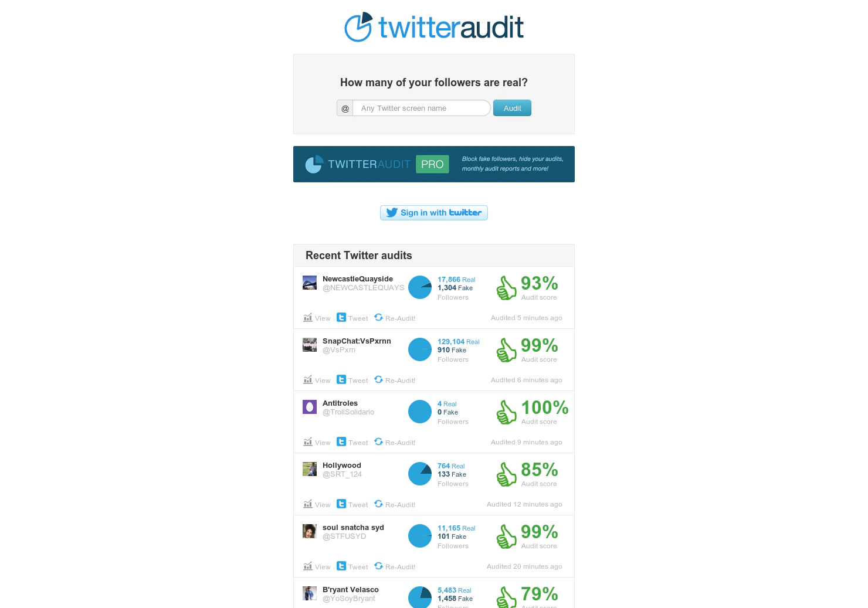
Task: Click the View chart icon for NewcastleQuayside
Action: [308, 318]
